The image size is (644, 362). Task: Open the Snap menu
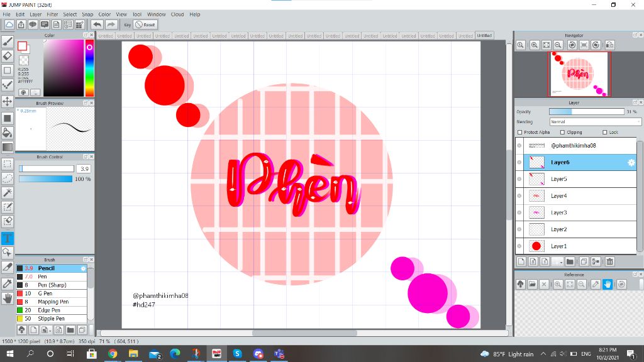pos(87,14)
